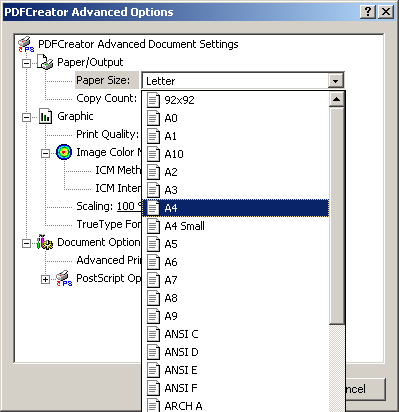The width and height of the screenshot is (399, 412).
Task: Click the Graphic chart icon
Action: [45, 116]
